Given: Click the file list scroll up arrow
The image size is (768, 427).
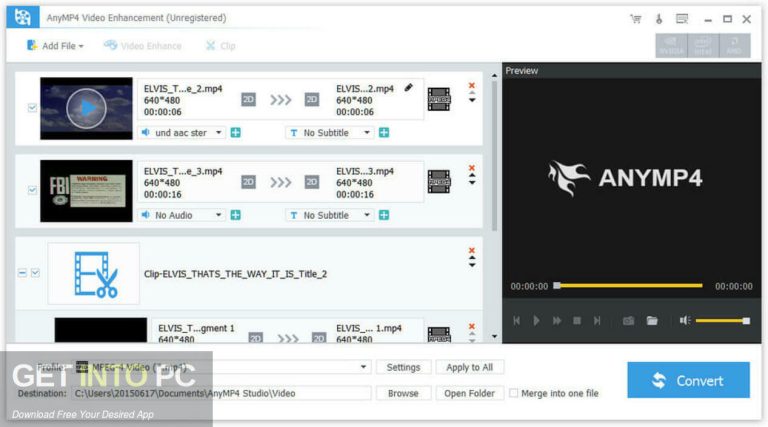Looking at the screenshot, I should [x=494, y=76].
